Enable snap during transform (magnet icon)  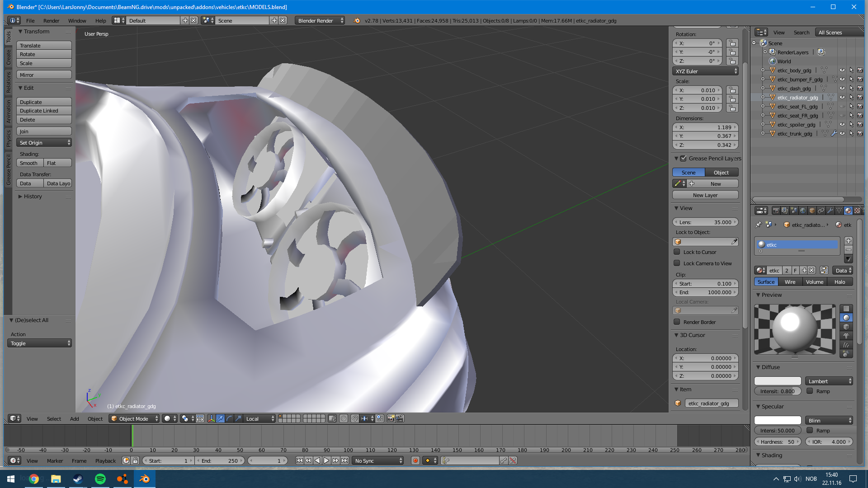355,419
